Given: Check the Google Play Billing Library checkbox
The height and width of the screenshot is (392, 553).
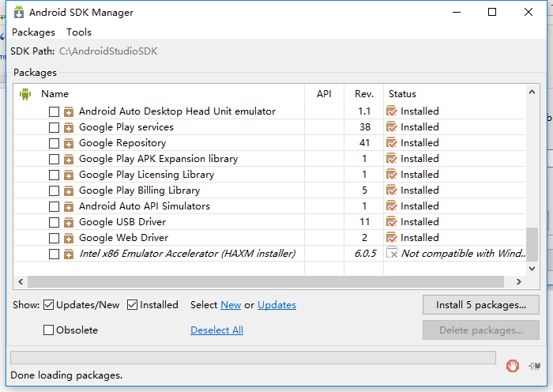Looking at the screenshot, I should [x=54, y=191].
